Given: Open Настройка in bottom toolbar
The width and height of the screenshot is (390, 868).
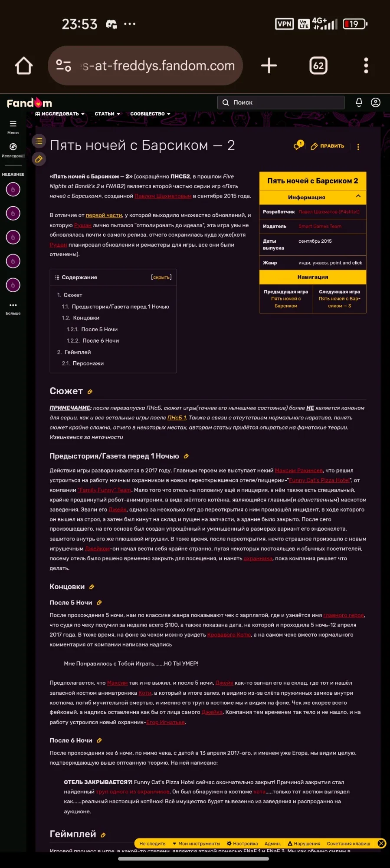Looking at the screenshot, I should pos(242,844).
